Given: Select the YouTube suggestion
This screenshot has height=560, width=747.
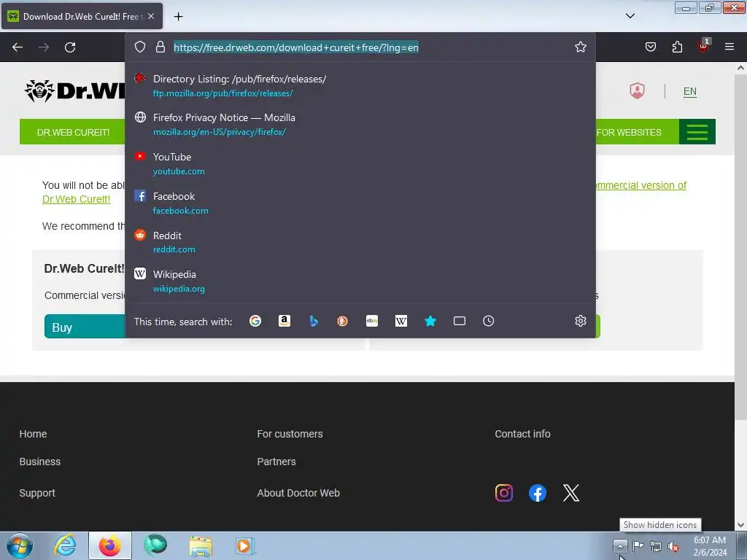Looking at the screenshot, I should click(x=360, y=164).
